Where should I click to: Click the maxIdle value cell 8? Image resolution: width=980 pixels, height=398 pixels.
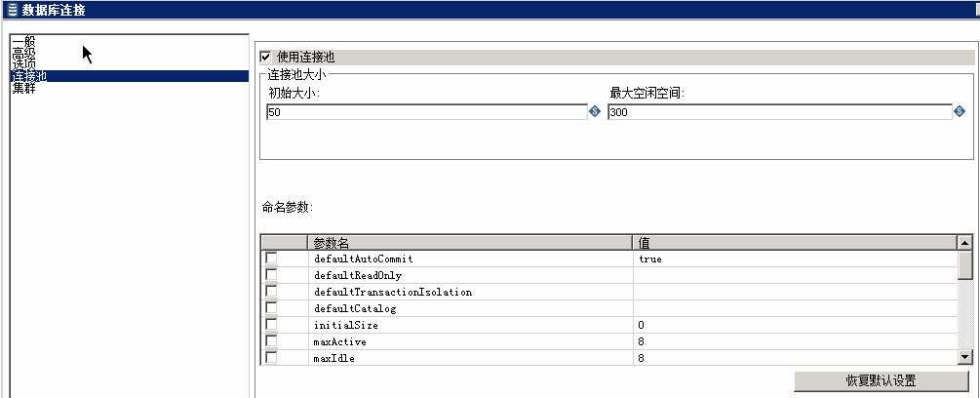pos(795,359)
